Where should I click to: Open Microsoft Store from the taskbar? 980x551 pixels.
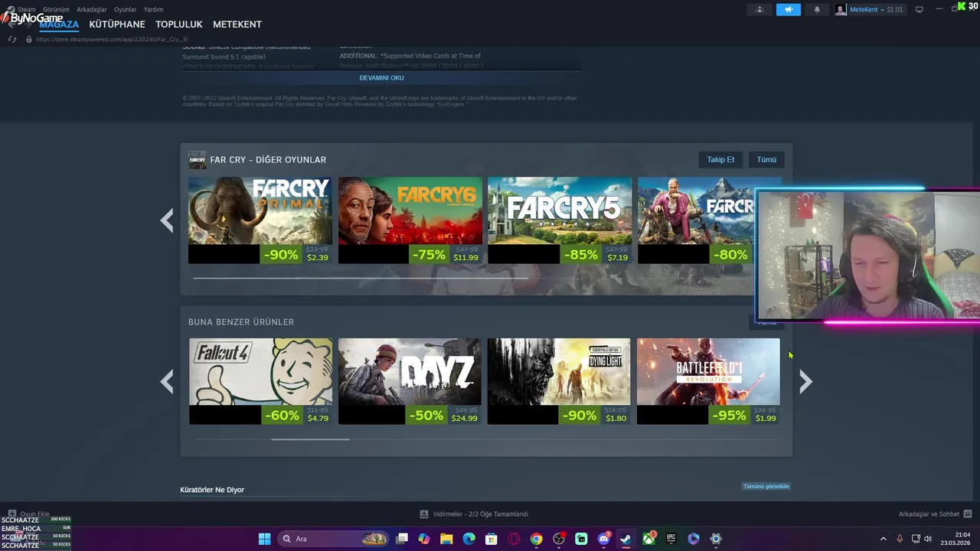pyautogui.click(x=492, y=539)
